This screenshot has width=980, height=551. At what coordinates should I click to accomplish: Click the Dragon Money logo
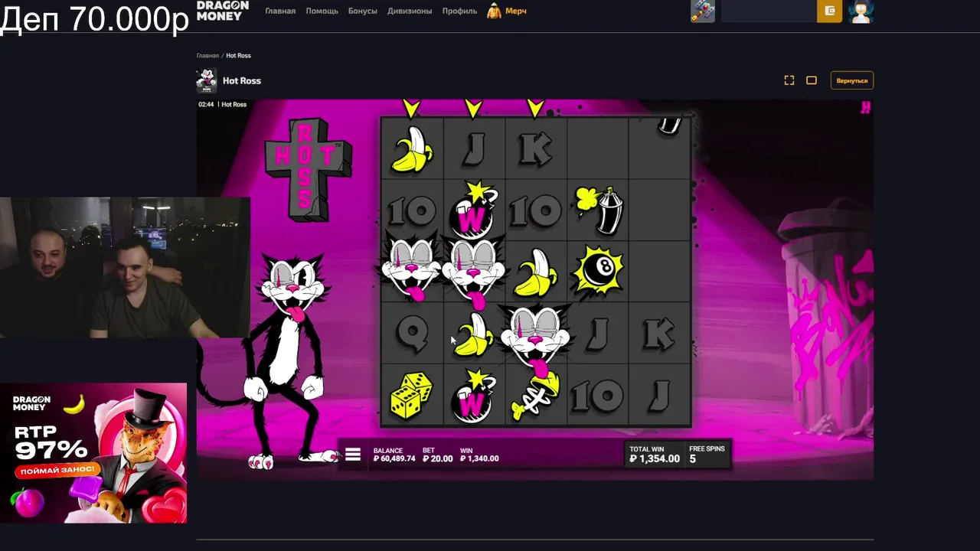223,11
